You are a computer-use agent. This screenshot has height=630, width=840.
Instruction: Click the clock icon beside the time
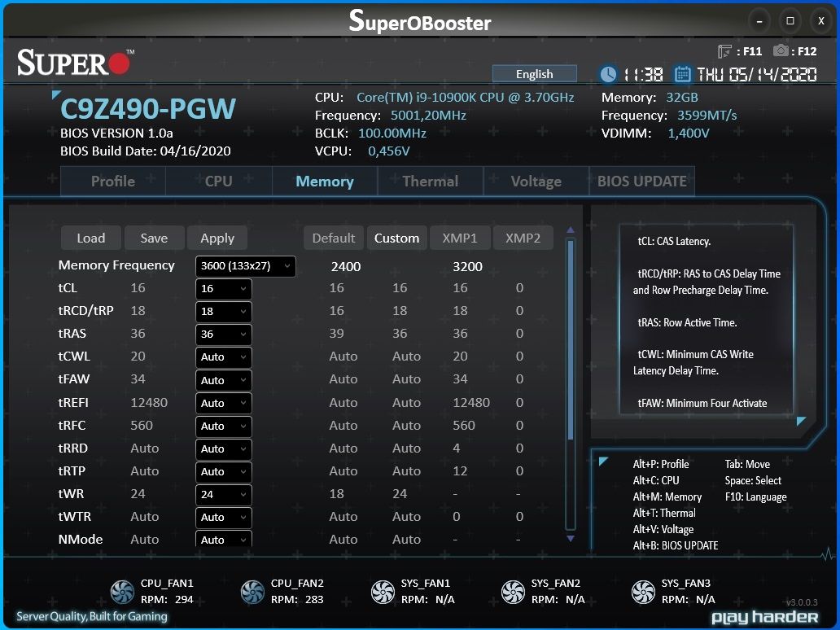tap(608, 74)
